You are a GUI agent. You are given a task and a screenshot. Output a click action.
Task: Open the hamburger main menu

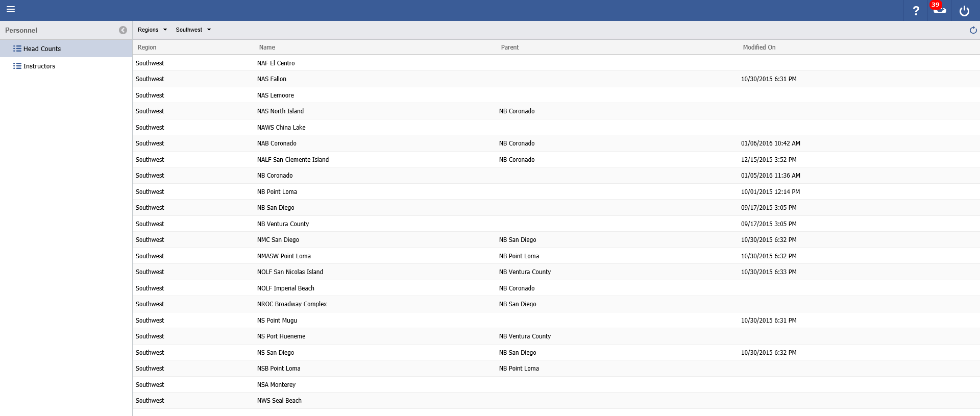[x=11, y=9]
